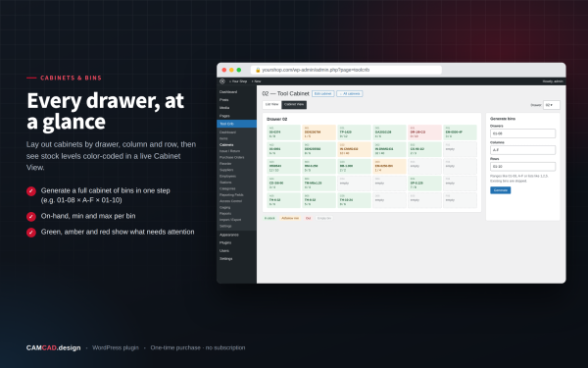Open the Appearance menu item
The height and width of the screenshot is (368, 588).
coord(228,235)
